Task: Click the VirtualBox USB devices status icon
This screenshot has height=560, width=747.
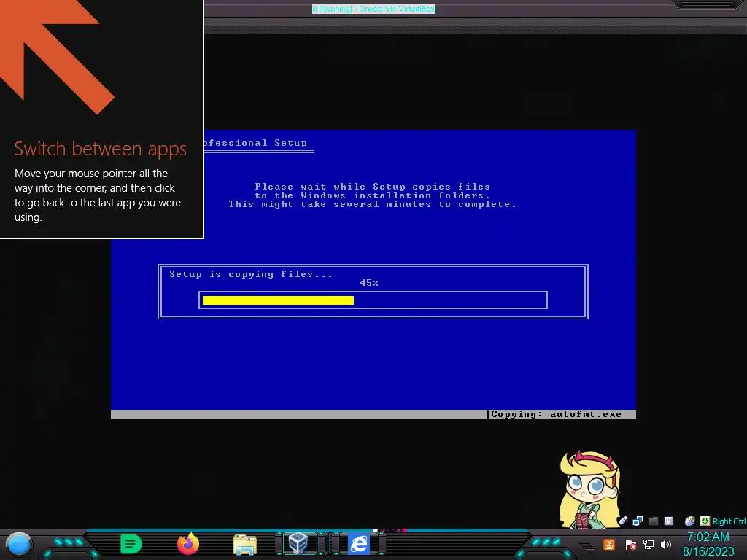Action: 623,521
